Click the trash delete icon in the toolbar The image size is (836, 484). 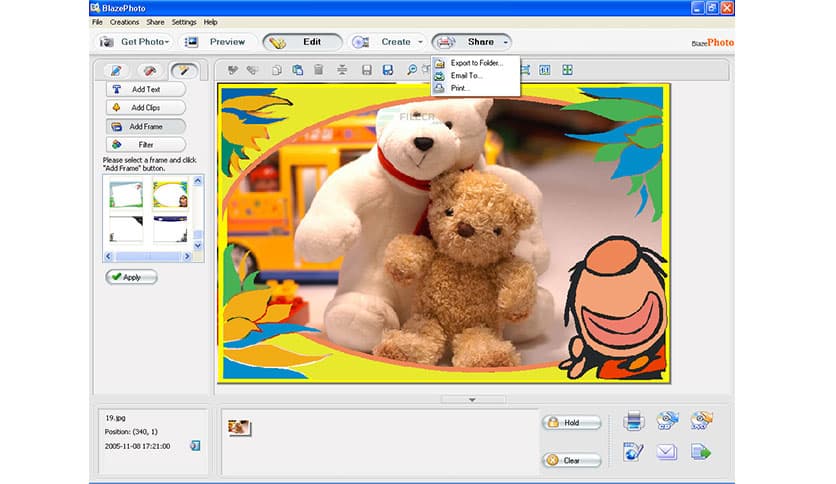[318, 70]
